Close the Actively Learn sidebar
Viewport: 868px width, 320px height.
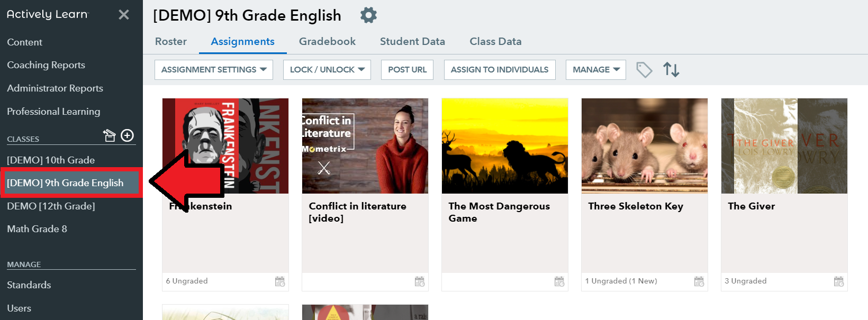coord(124,14)
